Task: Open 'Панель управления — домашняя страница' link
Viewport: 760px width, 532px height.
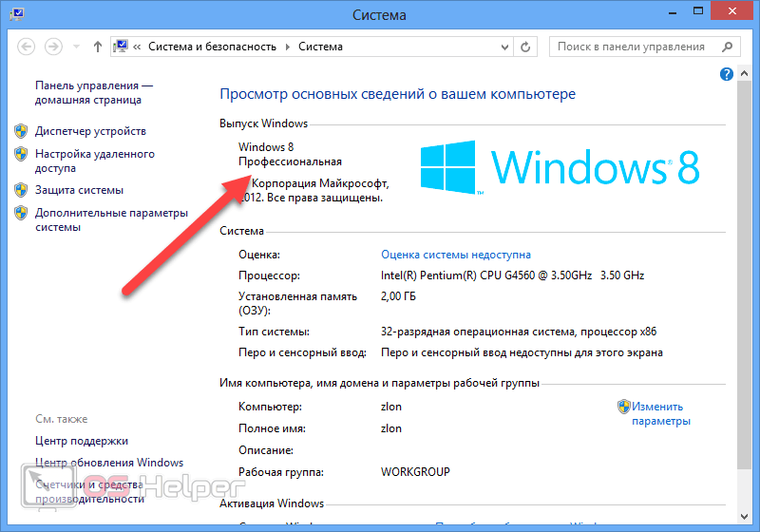Action: [x=93, y=92]
